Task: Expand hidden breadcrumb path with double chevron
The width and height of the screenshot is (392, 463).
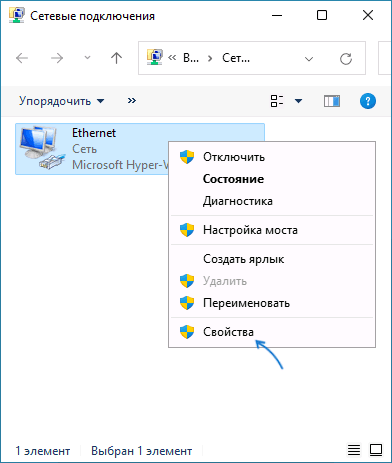Action: pos(172,58)
